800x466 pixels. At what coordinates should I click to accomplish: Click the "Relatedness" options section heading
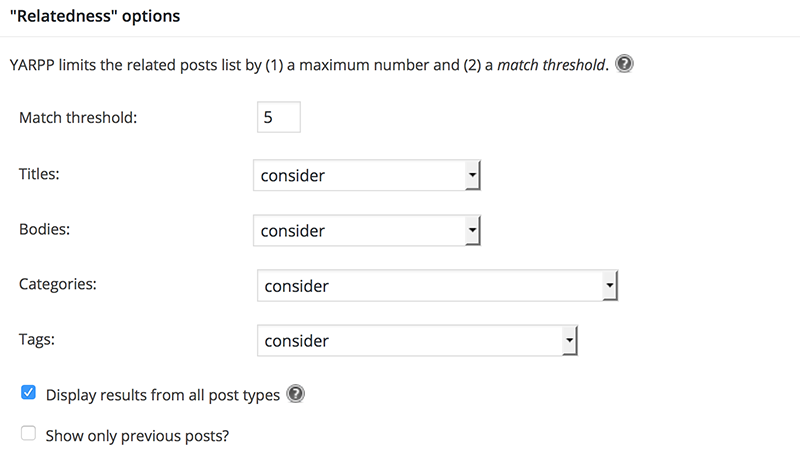pos(95,16)
